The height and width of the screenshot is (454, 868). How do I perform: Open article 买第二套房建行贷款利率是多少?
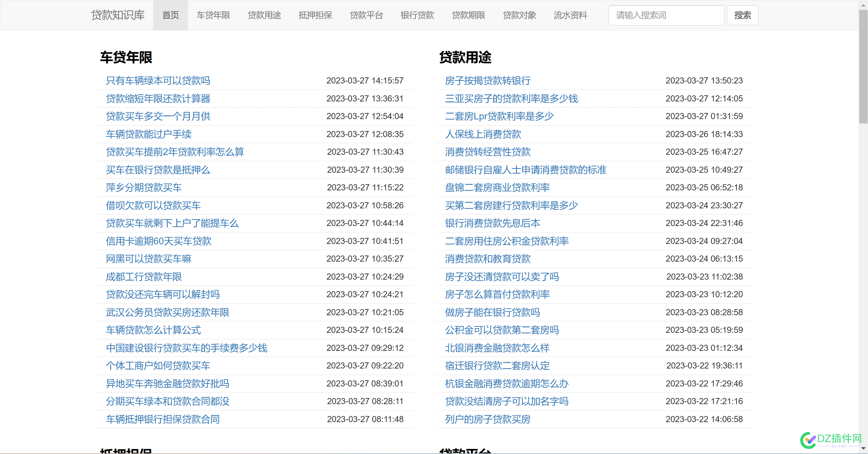pos(511,206)
